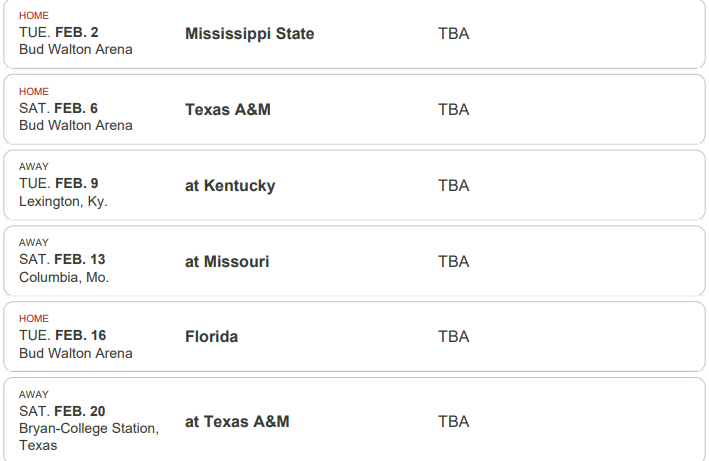This screenshot has width=709, height=461.
Task: Select the at Texas A&M away game
Action: pos(237,422)
